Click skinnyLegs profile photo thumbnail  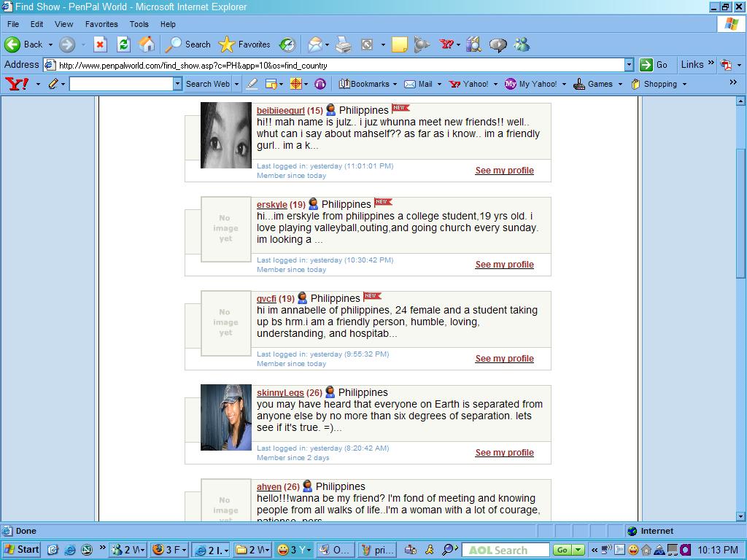pos(226,417)
